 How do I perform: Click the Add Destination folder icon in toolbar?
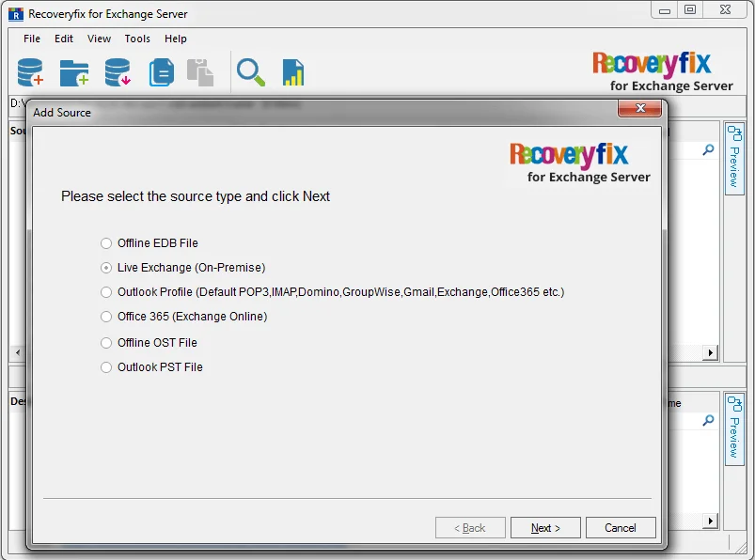pyautogui.click(x=74, y=73)
